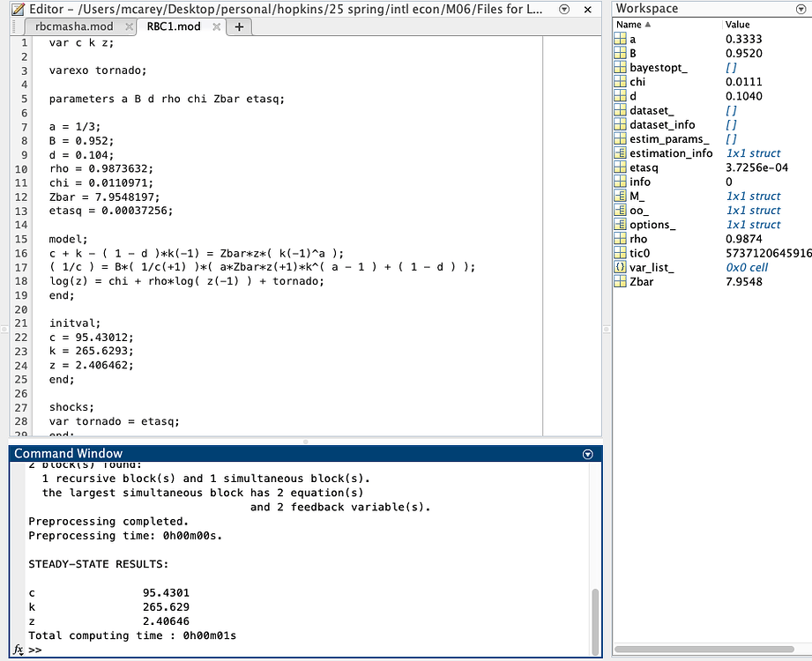Screen dimensions: 812x661
Task: Click line number 15 in the editor gutter
Action: pyautogui.click(x=20, y=239)
